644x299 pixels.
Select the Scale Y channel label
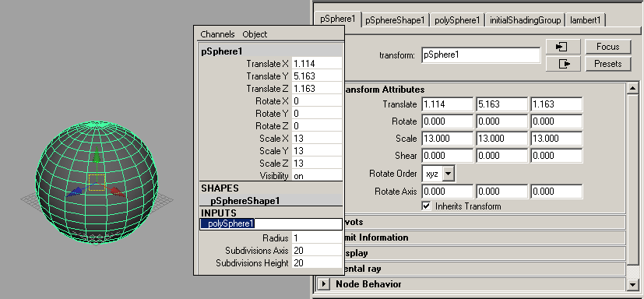point(274,151)
